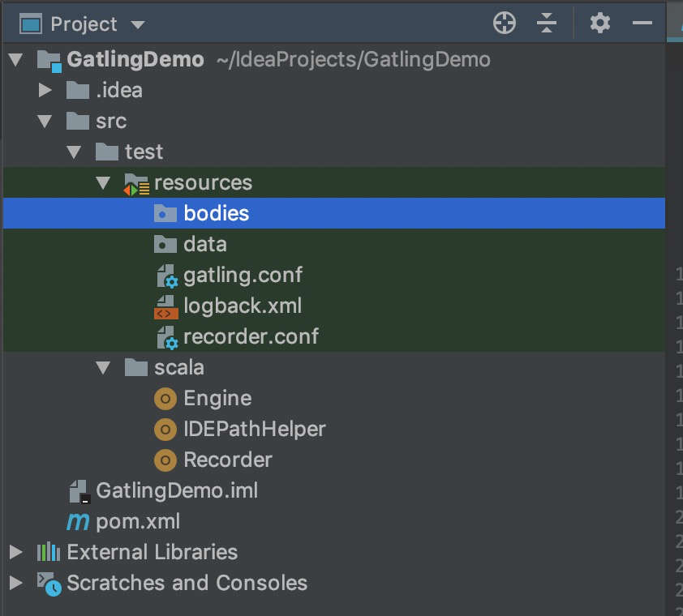Open the Project view dropdown arrow
Image resolution: width=683 pixels, height=616 pixels.
pos(138,25)
